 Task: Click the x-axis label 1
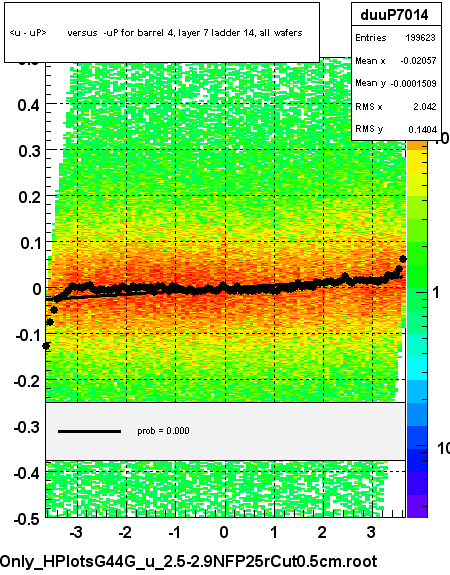[274, 532]
